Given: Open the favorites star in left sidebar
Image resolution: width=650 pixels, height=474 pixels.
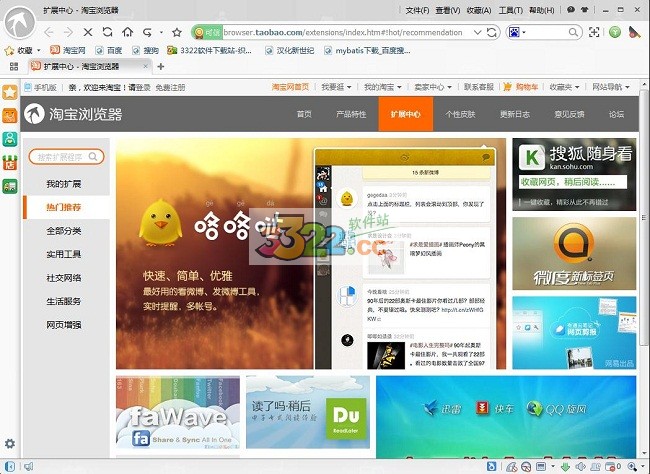Looking at the screenshot, I should tap(10, 92).
